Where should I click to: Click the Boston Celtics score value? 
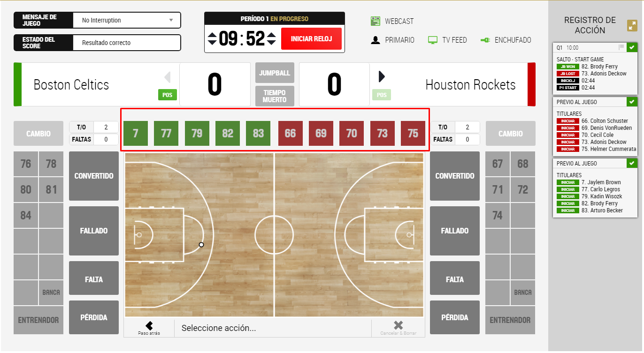pyautogui.click(x=215, y=84)
